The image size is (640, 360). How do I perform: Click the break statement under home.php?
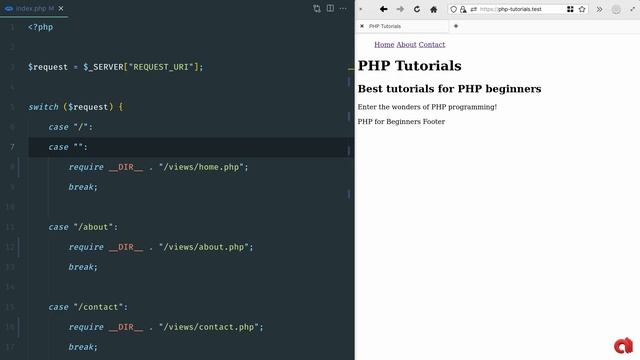pyautogui.click(x=83, y=187)
